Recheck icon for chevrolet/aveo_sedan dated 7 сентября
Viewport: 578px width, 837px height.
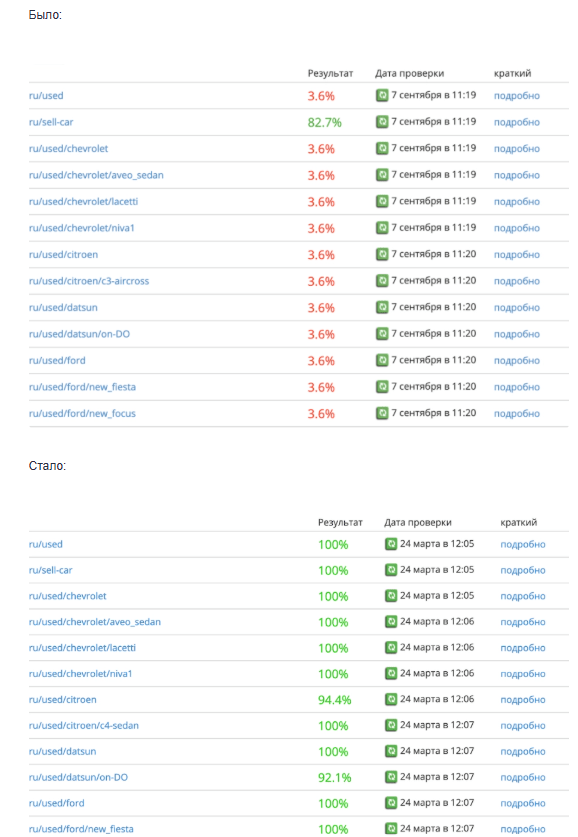coord(382,175)
